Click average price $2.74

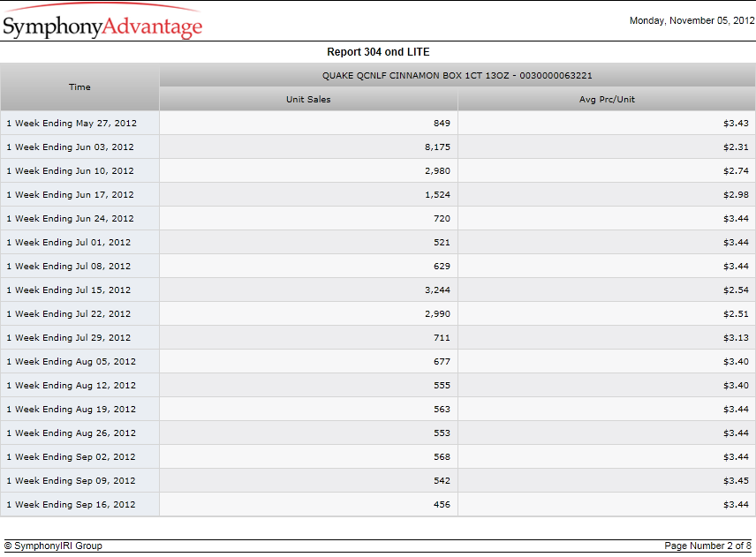click(736, 170)
